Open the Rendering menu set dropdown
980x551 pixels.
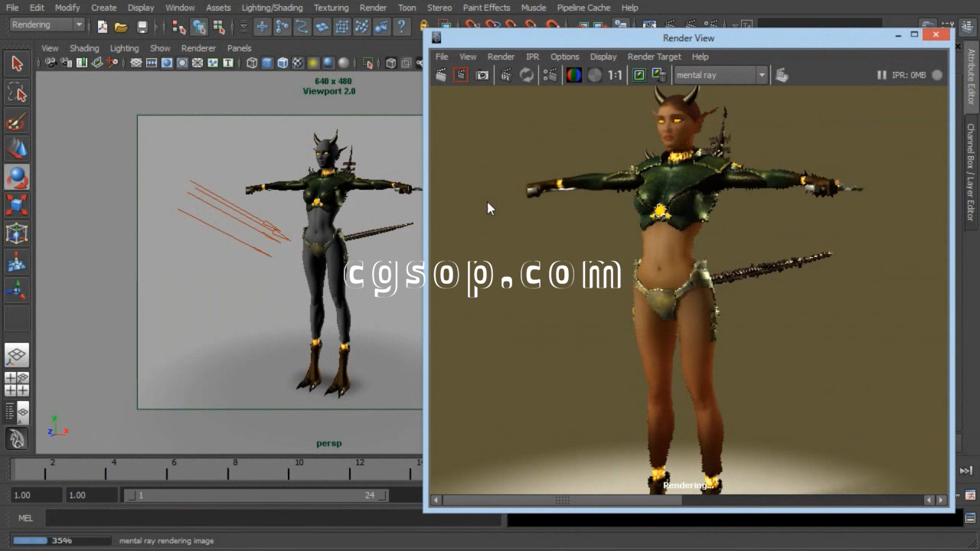tap(47, 25)
